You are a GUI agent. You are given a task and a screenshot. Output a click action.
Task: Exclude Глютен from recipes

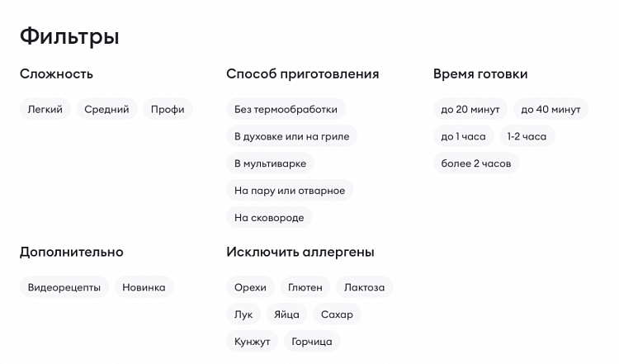click(305, 287)
